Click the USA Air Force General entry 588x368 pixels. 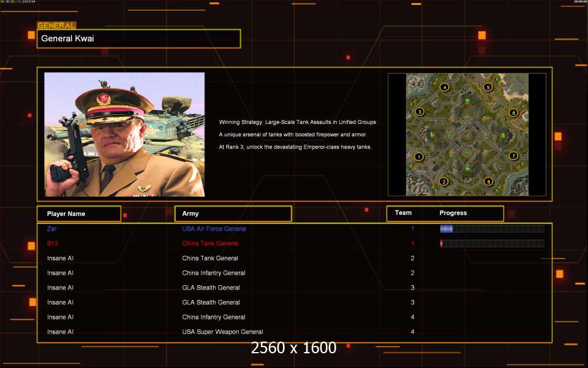click(214, 229)
